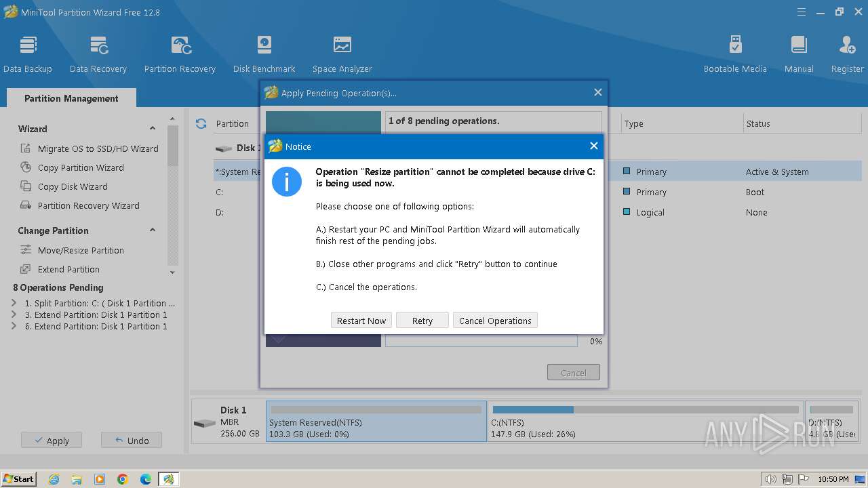Screen dimensions: 868x488
Task: Click the Apply button
Action: click(51, 441)
